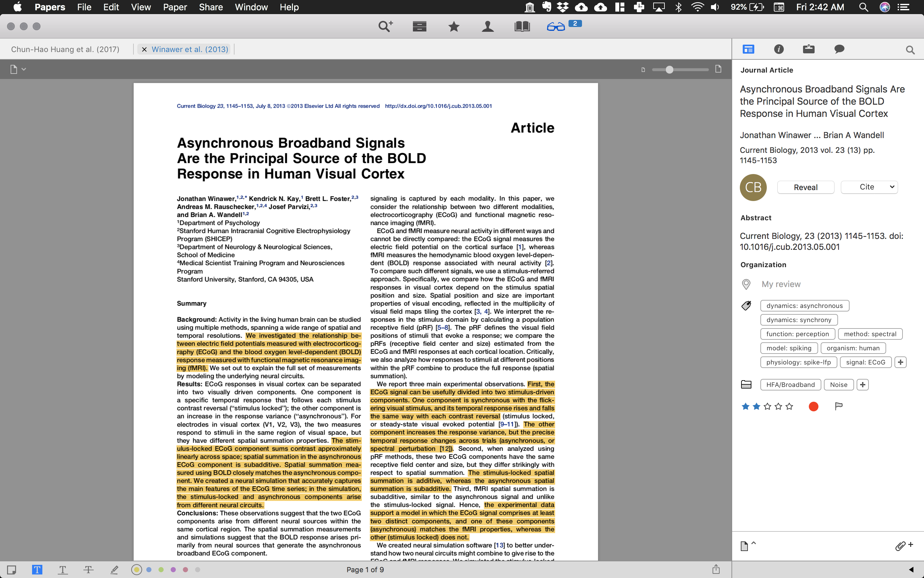Select the sticky note annotation tool
Image resolution: width=924 pixels, height=578 pixels.
(x=12, y=570)
